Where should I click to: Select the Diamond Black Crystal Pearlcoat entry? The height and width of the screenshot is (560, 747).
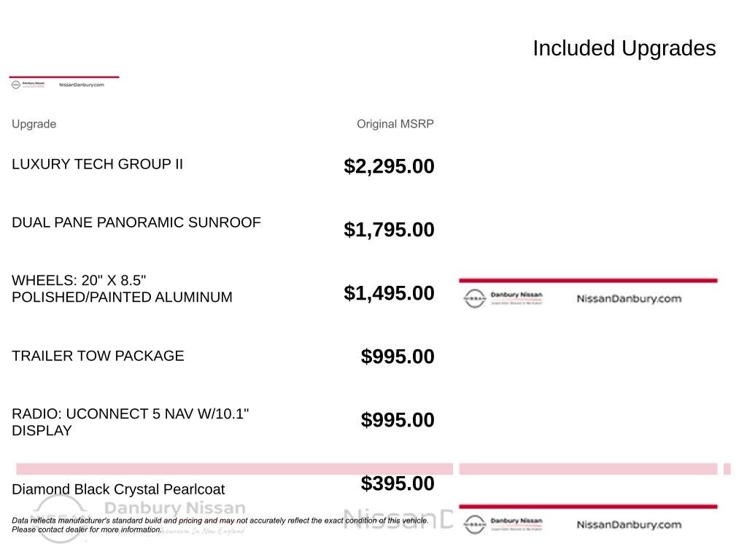tap(118, 489)
